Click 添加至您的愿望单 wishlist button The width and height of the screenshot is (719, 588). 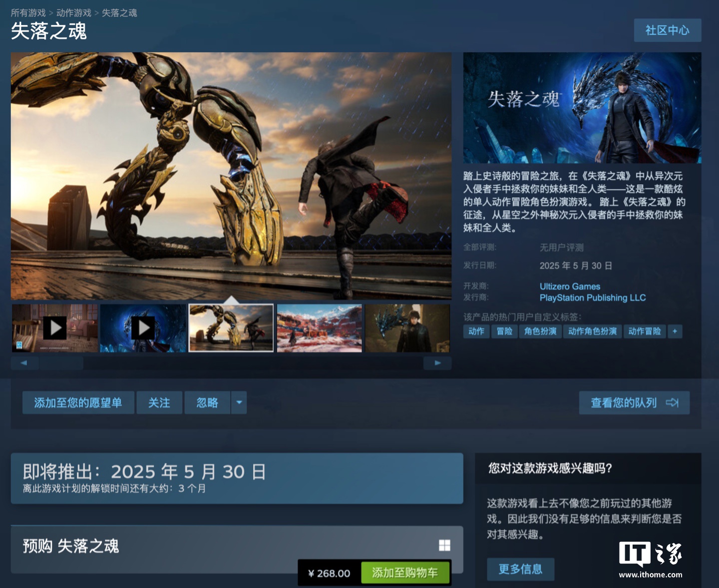point(78,403)
